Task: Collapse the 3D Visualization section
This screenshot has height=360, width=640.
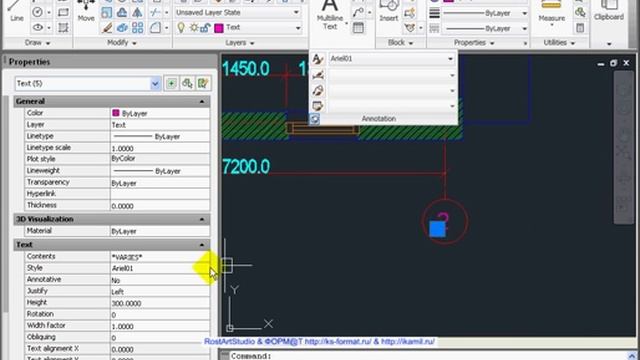Action: click(202, 219)
